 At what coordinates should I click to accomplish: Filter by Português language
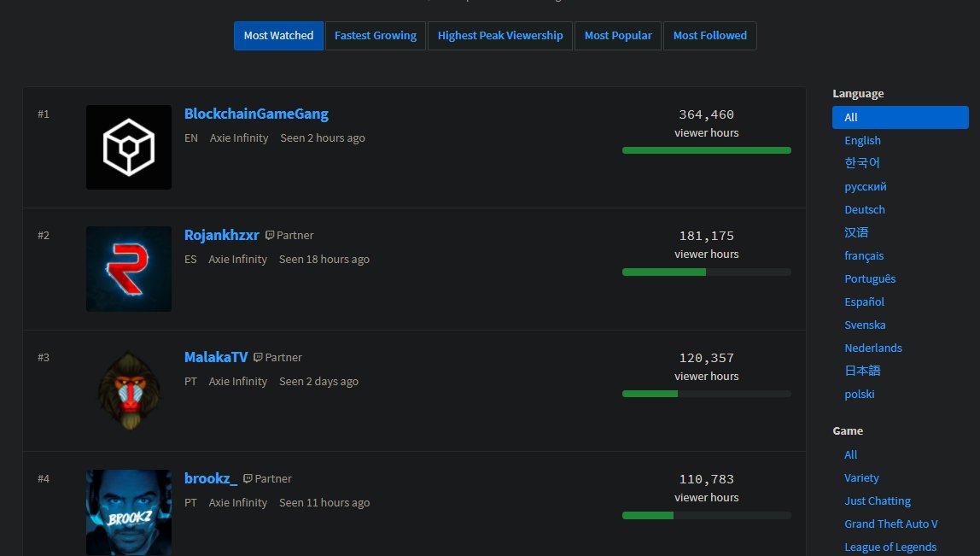[x=870, y=279]
